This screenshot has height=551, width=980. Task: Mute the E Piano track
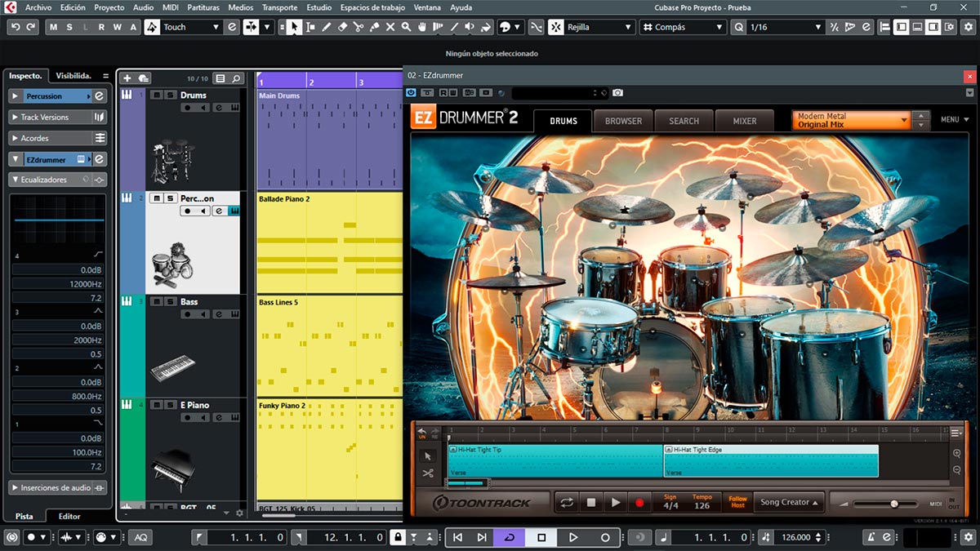coord(156,404)
